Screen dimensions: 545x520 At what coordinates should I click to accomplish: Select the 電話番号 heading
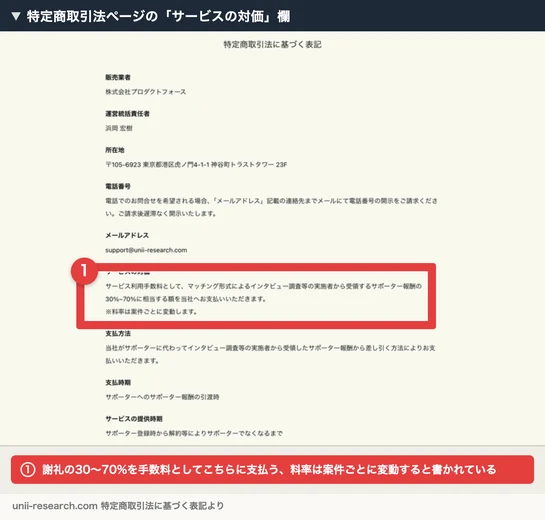tap(118, 186)
